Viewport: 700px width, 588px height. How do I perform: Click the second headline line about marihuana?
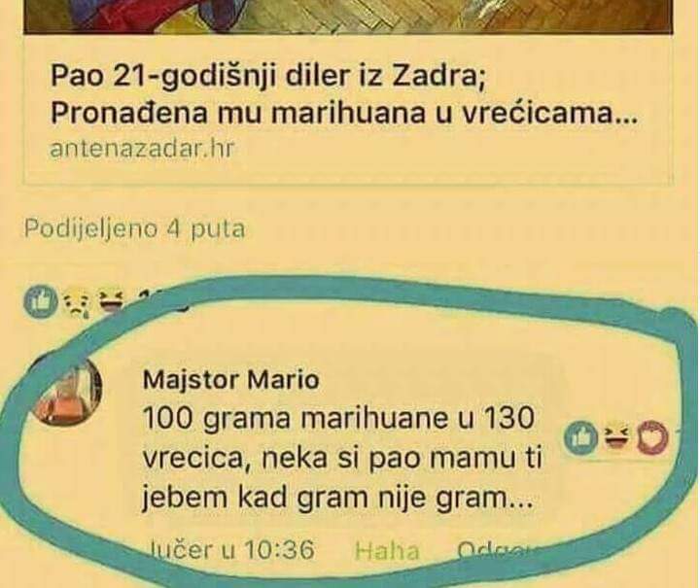click(x=342, y=115)
